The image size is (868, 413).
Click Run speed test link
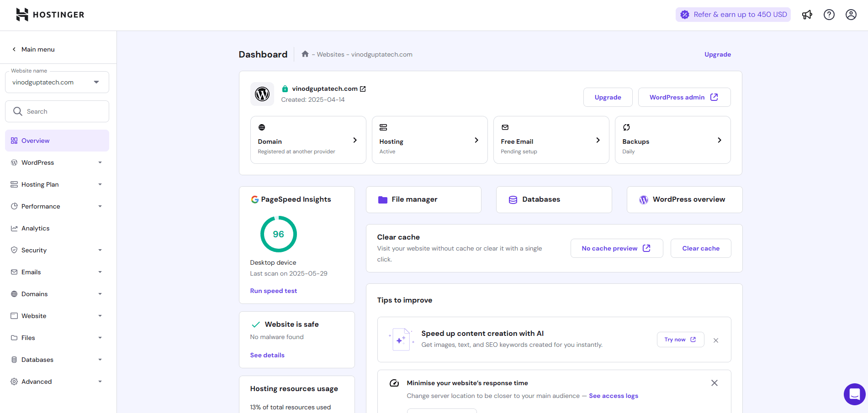pyautogui.click(x=274, y=291)
